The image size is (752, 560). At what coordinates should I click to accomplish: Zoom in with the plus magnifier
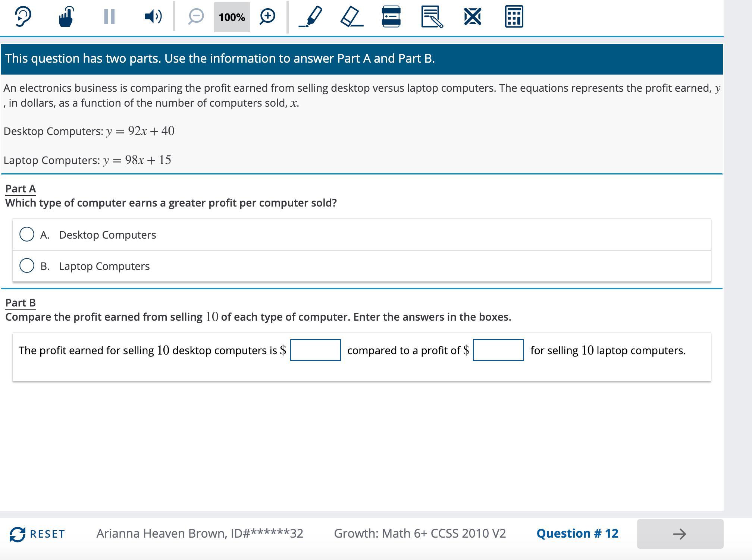click(x=267, y=17)
